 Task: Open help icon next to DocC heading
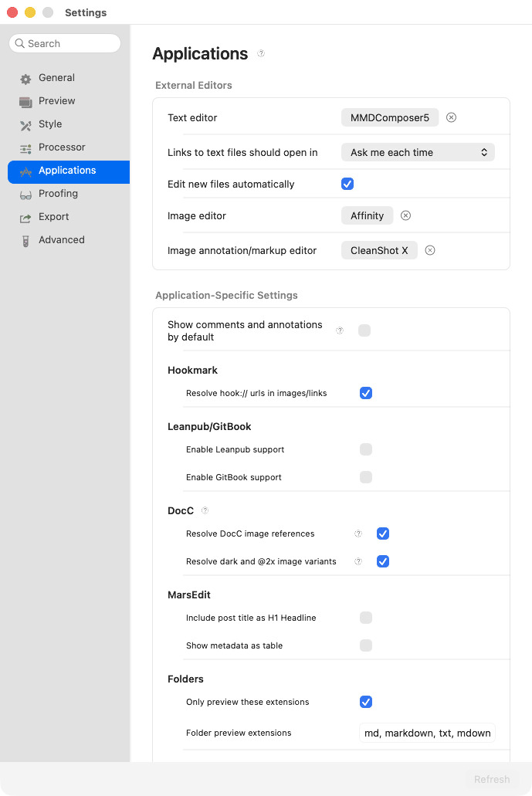pos(205,510)
